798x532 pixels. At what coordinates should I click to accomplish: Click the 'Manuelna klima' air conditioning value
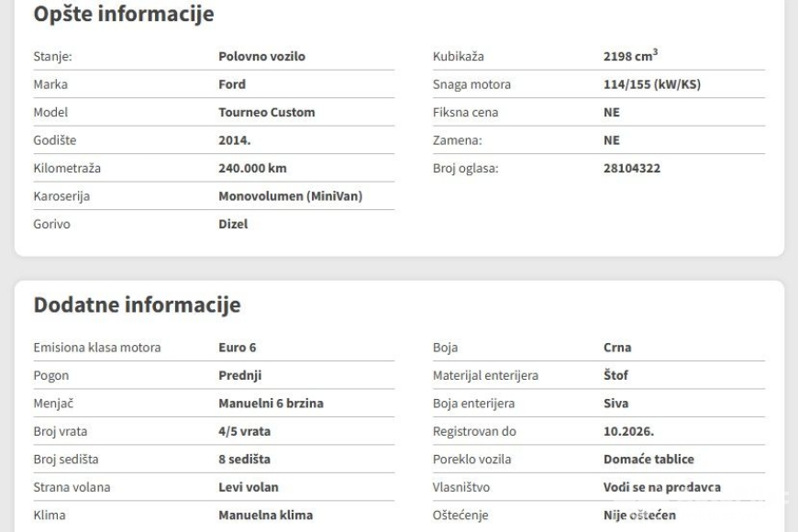click(265, 515)
